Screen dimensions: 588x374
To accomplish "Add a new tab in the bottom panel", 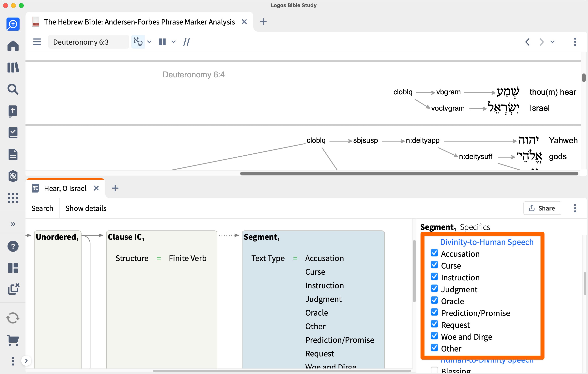I will pos(115,188).
